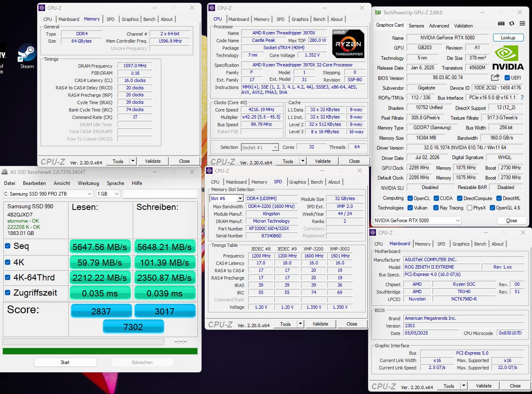The width and height of the screenshot is (532, 394).
Task: Expand Tools arrow in CPU-Z Mainboard window
Action: tap(464, 386)
